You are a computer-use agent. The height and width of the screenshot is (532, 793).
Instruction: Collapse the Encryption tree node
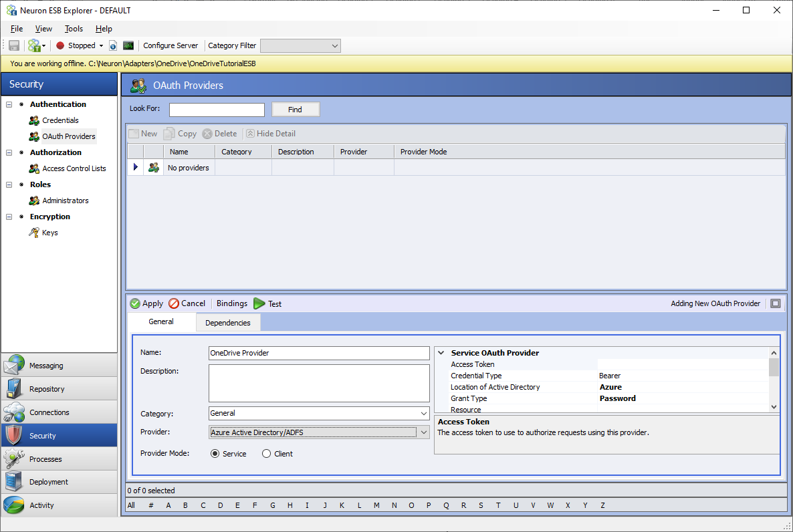(x=9, y=217)
